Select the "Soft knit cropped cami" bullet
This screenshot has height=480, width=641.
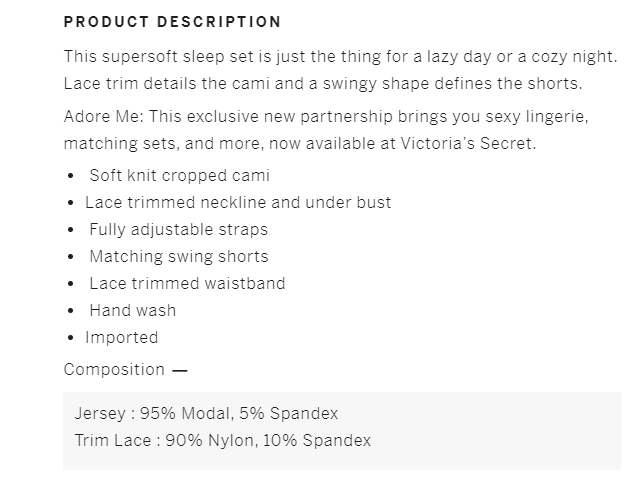click(179, 175)
